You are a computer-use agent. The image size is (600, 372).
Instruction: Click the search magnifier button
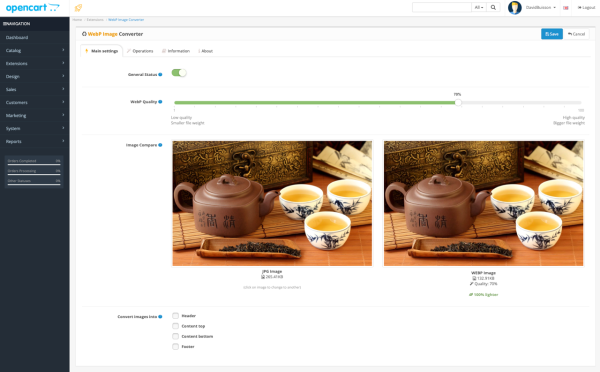pyautogui.click(x=493, y=7)
